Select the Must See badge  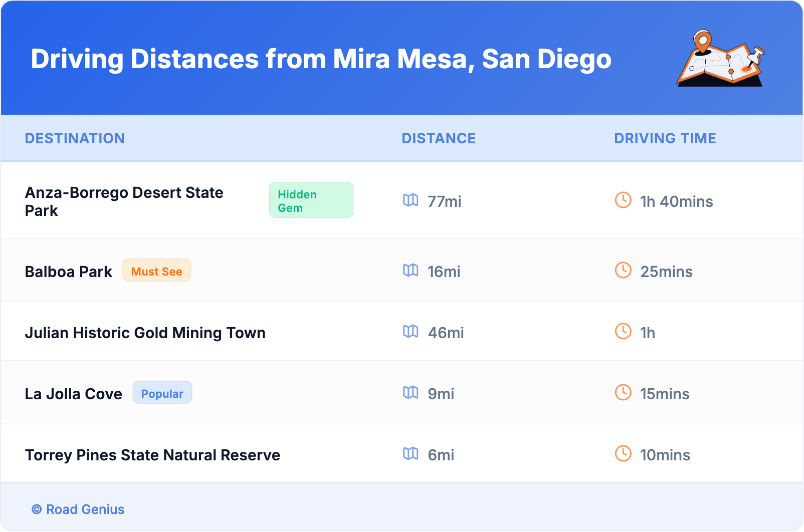pos(156,271)
